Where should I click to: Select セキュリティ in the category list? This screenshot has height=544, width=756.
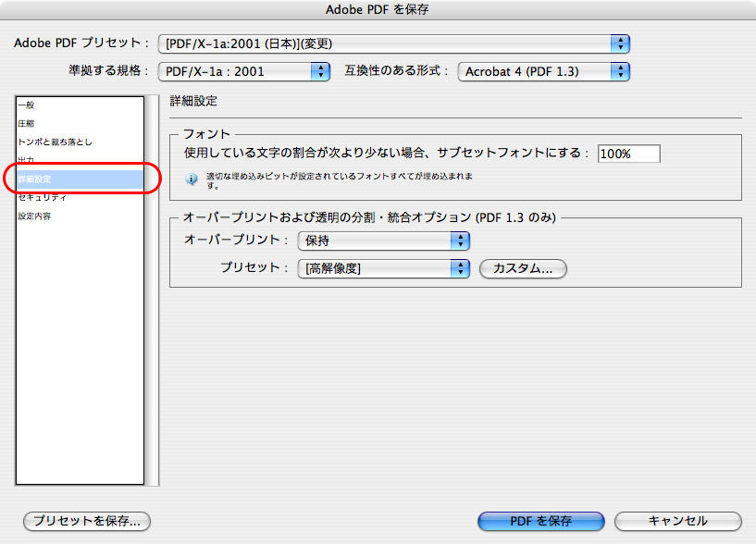80,197
